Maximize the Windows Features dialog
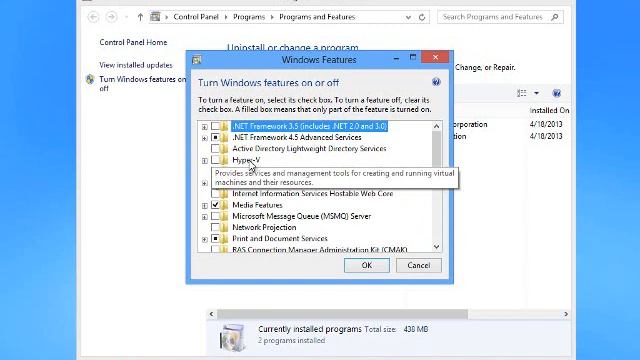This screenshot has height=360, width=640. [413, 58]
